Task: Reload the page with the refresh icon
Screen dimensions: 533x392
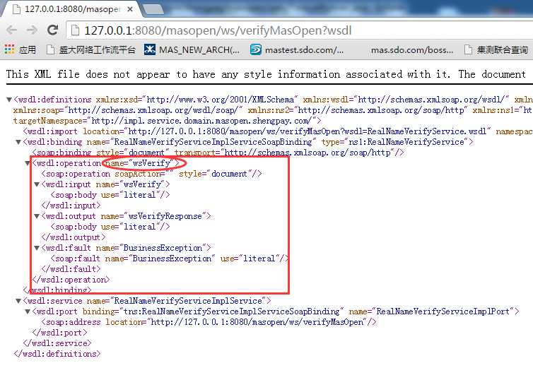Action: point(52,30)
